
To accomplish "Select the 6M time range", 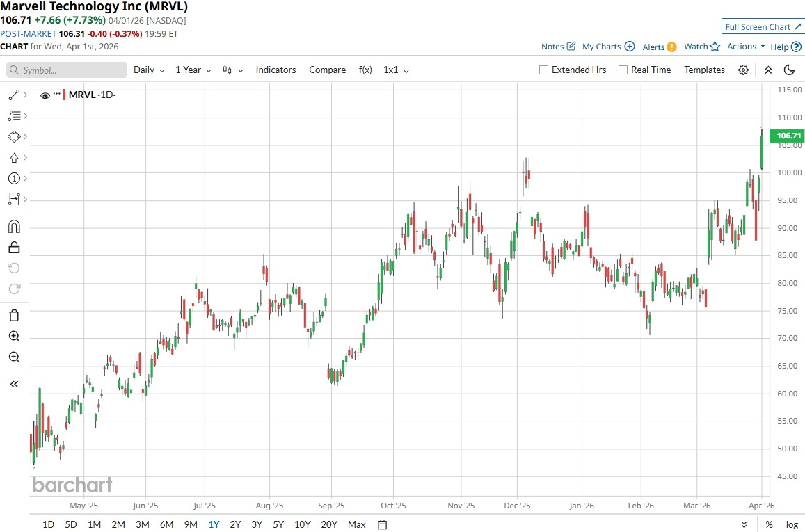I will 166,524.
